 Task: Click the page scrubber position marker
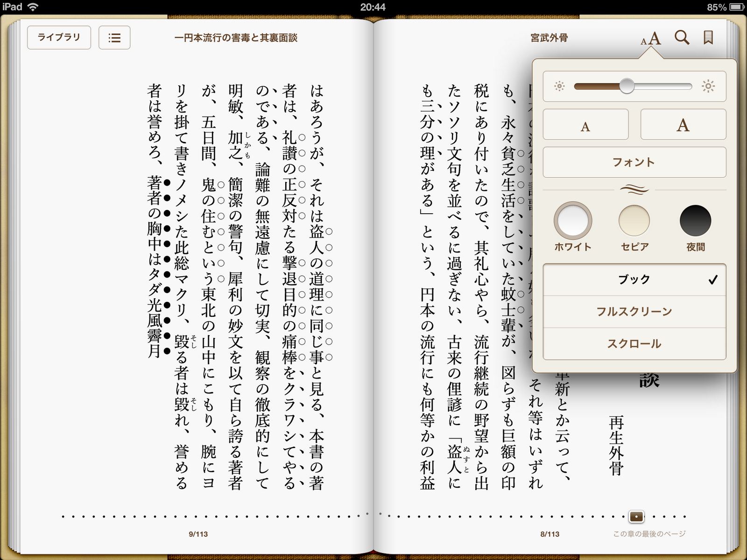(x=636, y=517)
